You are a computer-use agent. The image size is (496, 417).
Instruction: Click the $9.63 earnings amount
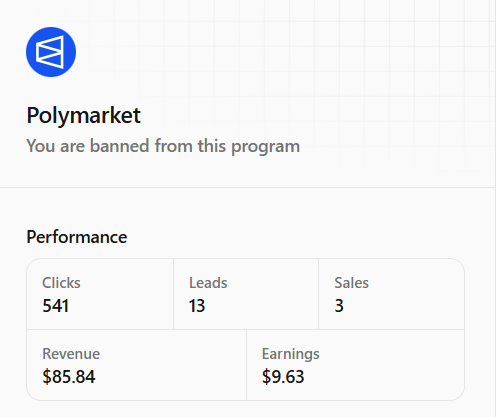(283, 377)
